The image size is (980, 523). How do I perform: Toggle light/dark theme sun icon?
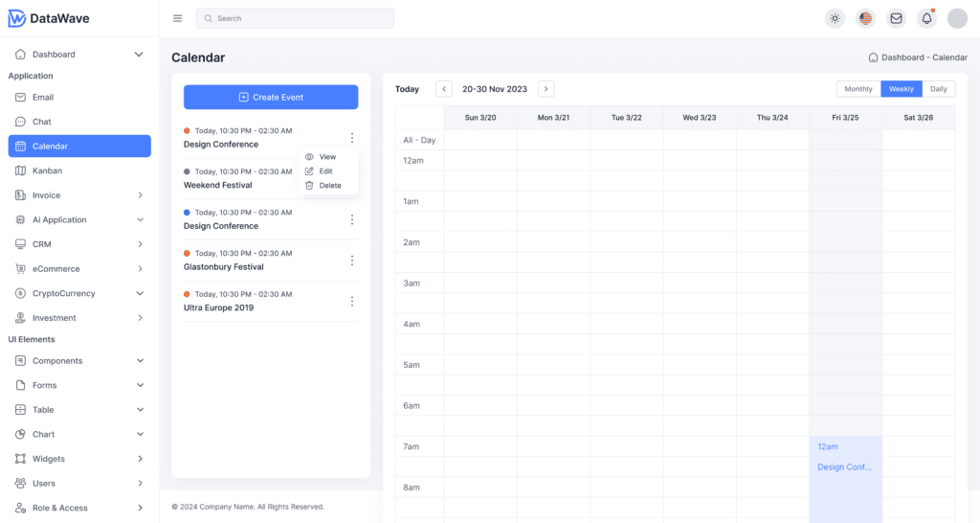click(835, 18)
